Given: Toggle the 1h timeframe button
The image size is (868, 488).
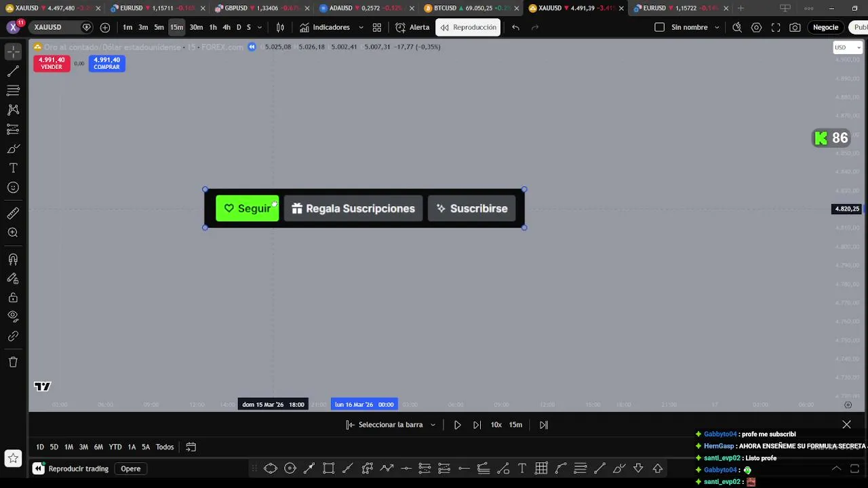Looking at the screenshot, I should point(213,27).
